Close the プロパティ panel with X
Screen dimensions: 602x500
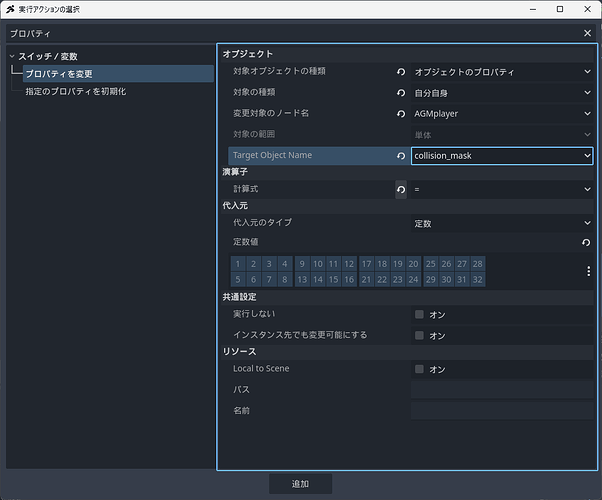(587, 33)
